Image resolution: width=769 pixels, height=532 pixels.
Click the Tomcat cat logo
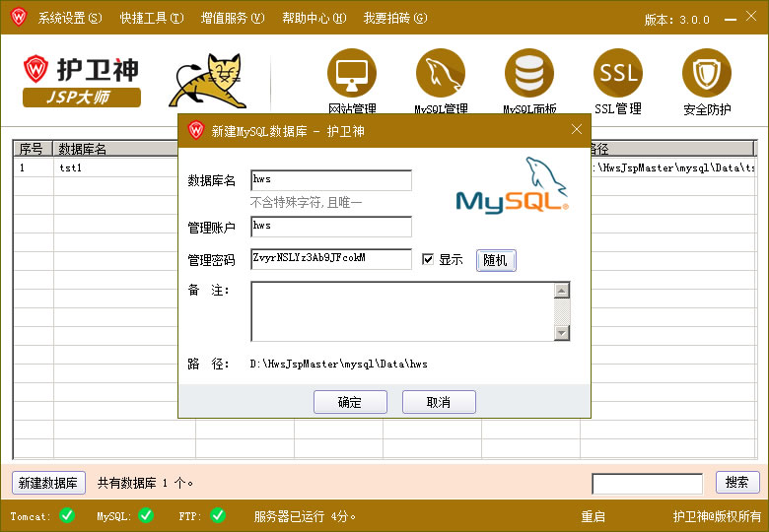[x=208, y=81]
